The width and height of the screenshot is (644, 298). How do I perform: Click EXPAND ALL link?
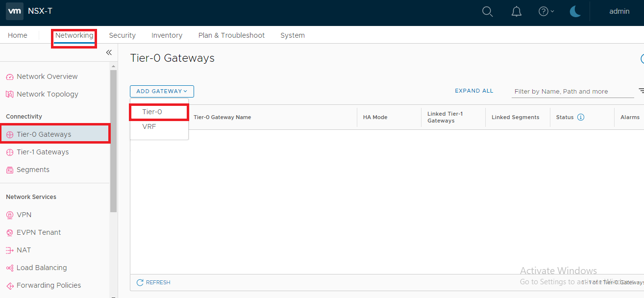tap(474, 91)
